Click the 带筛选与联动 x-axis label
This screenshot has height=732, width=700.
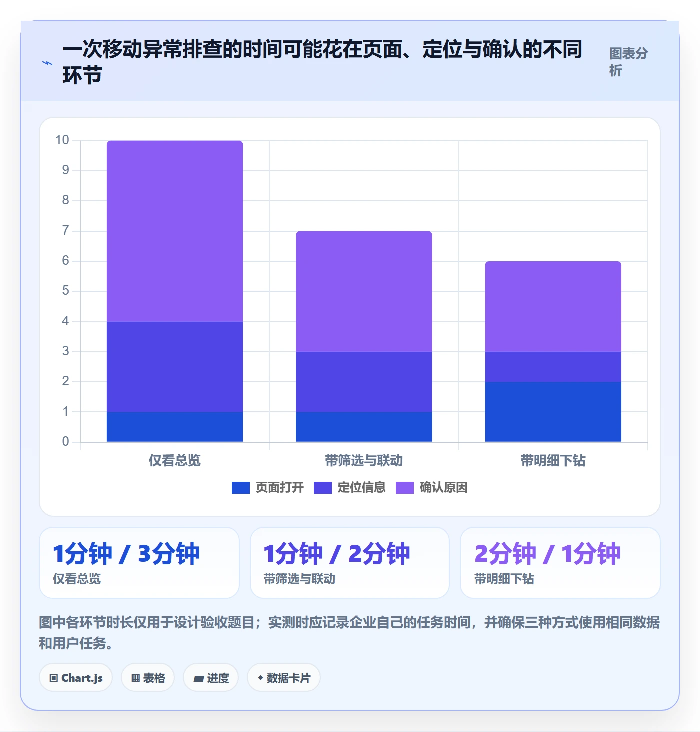pyautogui.click(x=364, y=460)
